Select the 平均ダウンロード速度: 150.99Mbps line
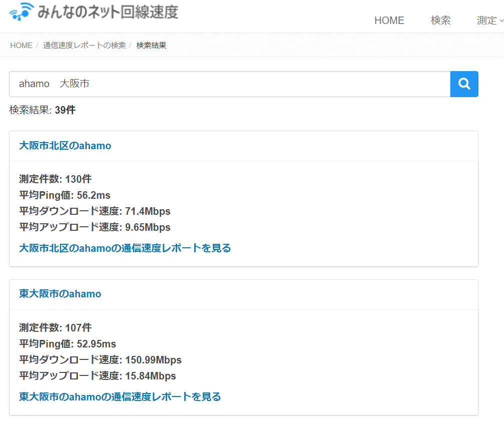504x421 pixels. 100,360
